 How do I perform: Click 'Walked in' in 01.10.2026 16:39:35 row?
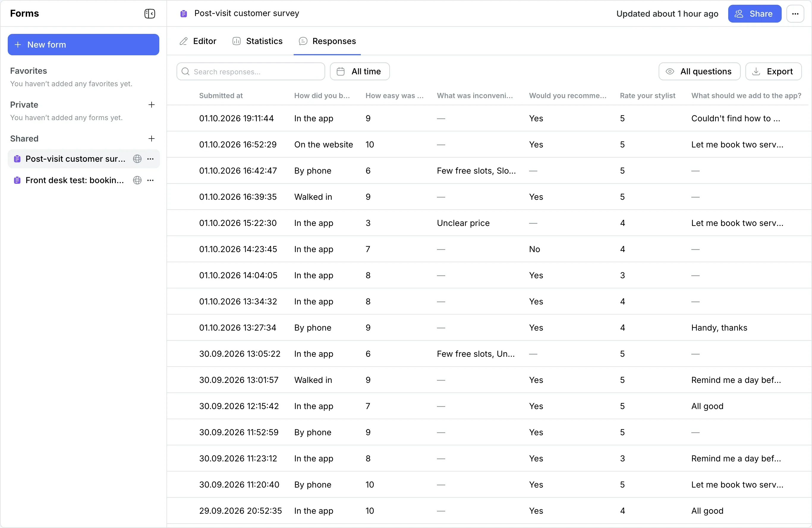click(x=313, y=197)
